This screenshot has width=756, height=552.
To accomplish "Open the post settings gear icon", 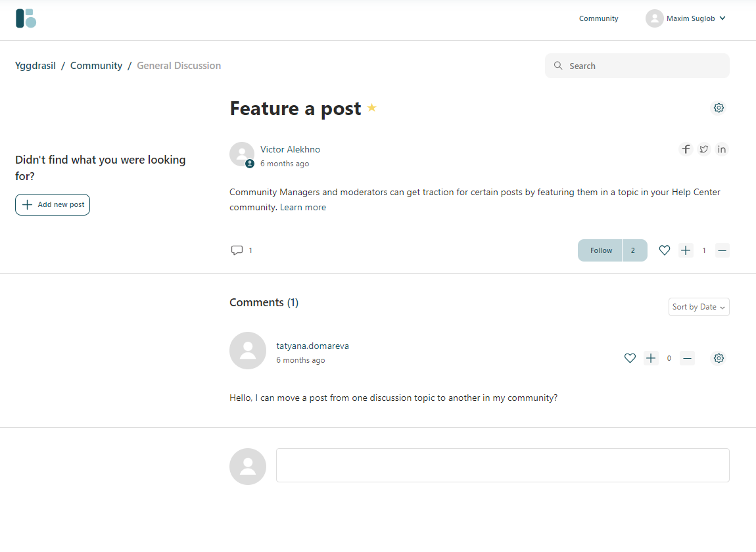I will tap(719, 108).
